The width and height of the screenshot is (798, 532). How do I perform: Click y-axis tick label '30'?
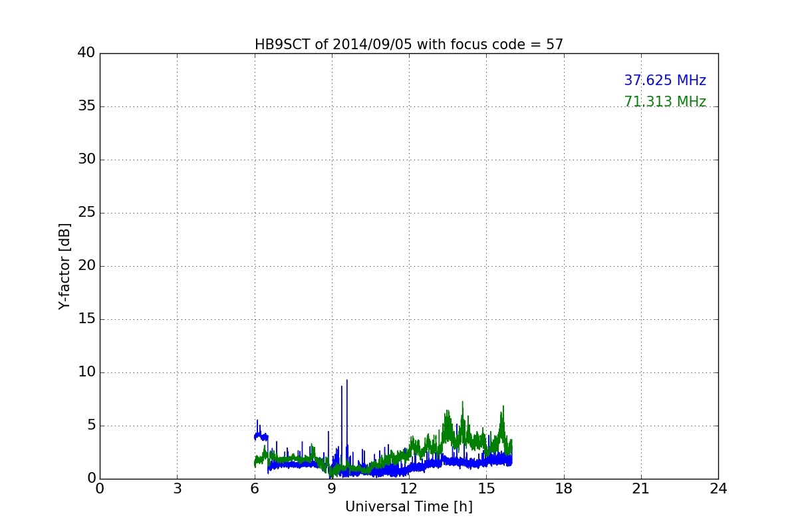point(86,160)
